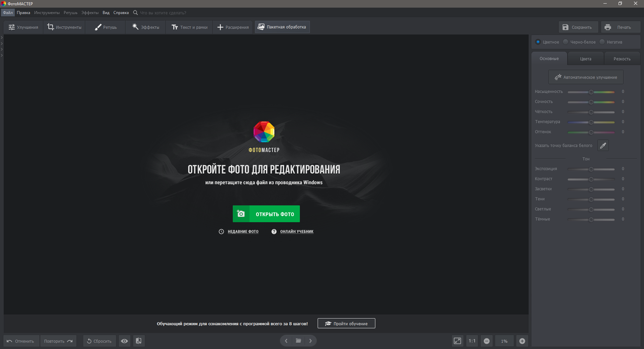Image resolution: width=644 pixels, height=349 pixels.
Task: Open the Инструменты crop toolbar section
Action: 64,27
